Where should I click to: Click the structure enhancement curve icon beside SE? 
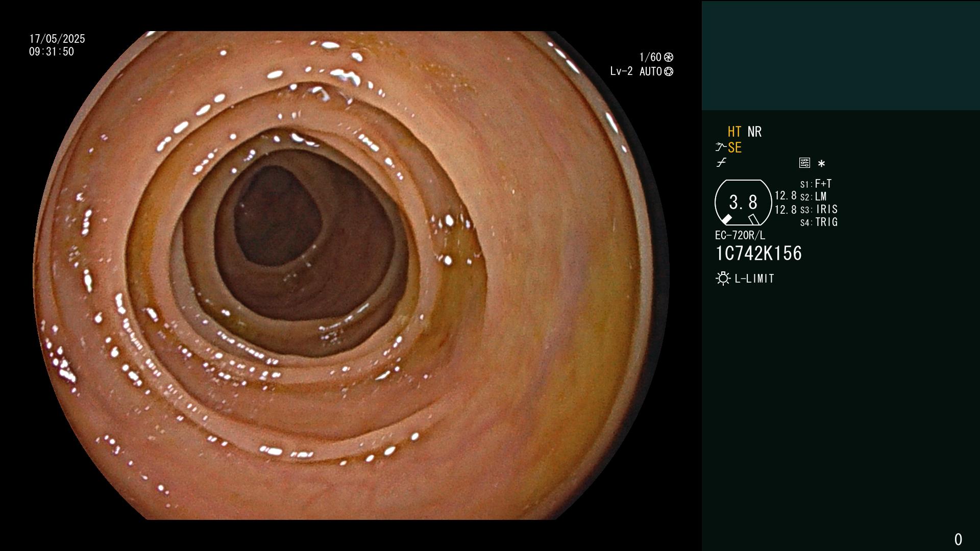click(721, 147)
